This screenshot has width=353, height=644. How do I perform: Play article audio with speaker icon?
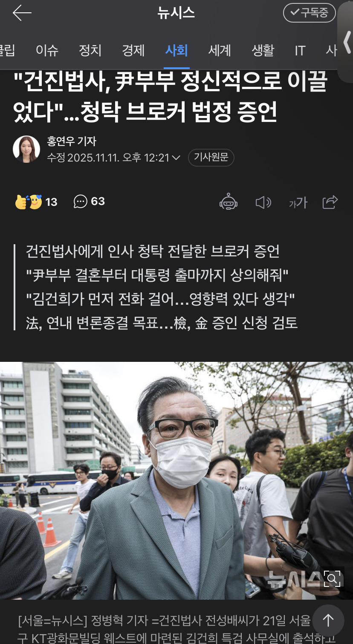click(263, 202)
